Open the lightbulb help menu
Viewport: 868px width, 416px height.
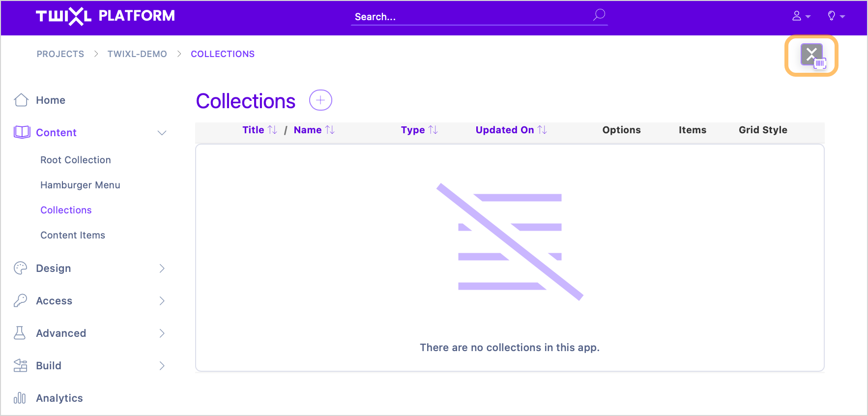(x=836, y=16)
